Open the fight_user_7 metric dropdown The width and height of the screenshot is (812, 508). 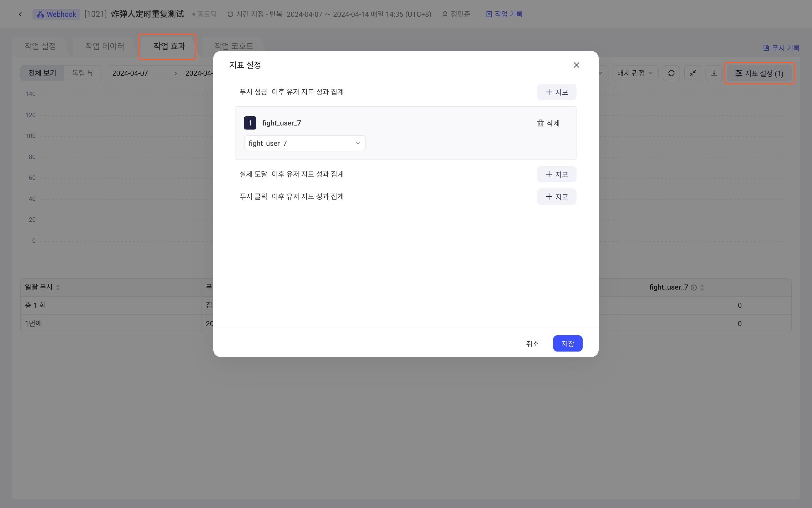pos(305,143)
